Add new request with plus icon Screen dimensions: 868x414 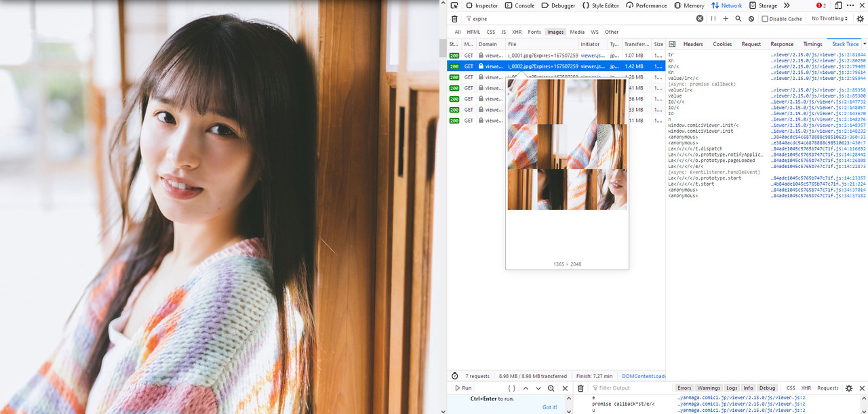click(x=726, y=19)
